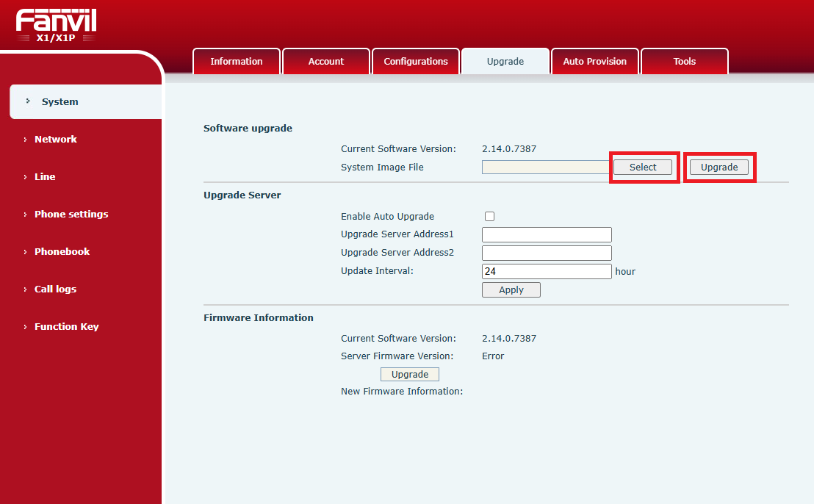This screenshot has height=504, width=814.
Task: Apply the upgrade server settings
Action: click(511, 290)
